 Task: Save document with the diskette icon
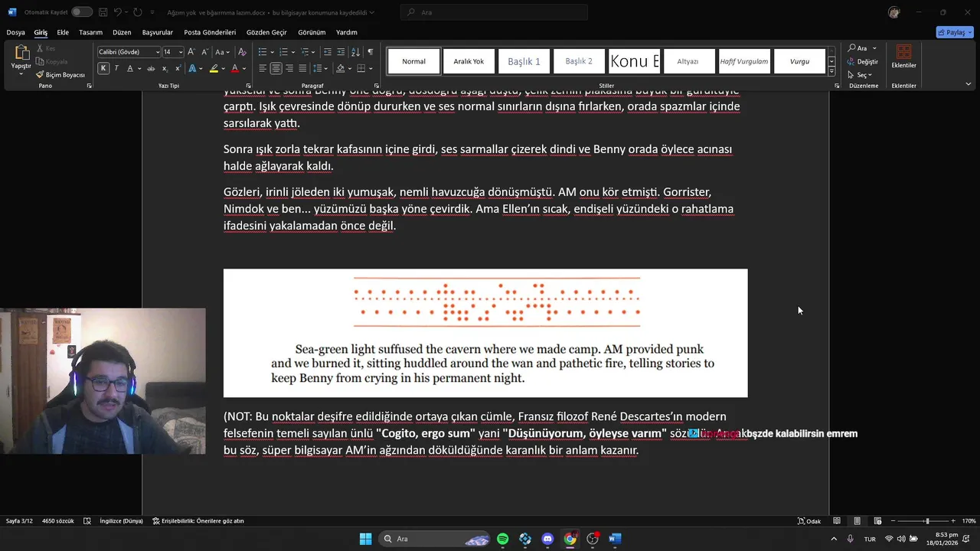(103, 12)
